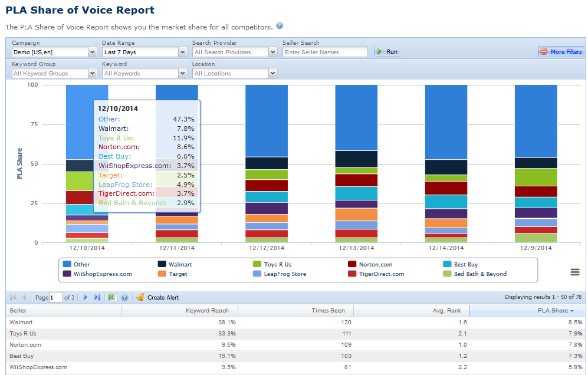588x375 pixels.
Task: Toggle the Norton.com legend series
Action: (x=370, y=264)
